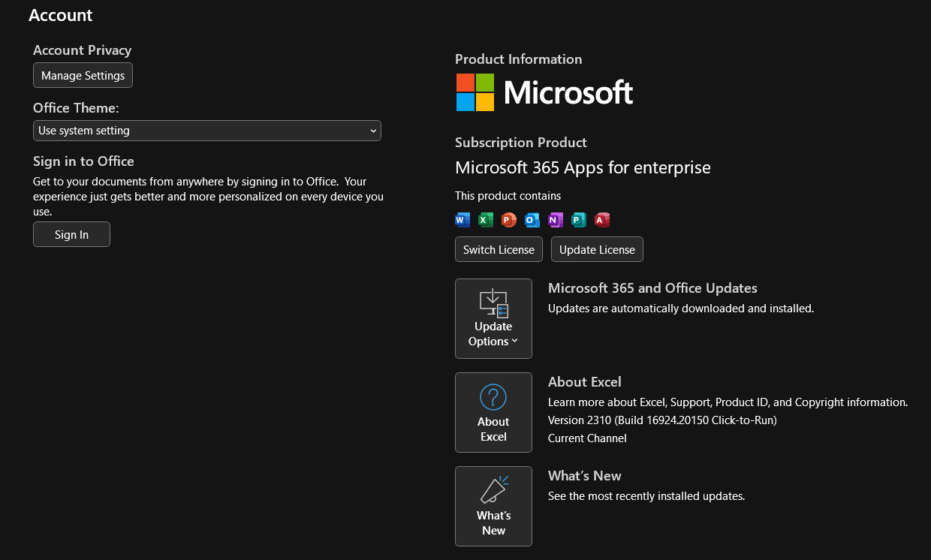Click the Sign in to Office heading
The height and width of the screenshot is (560, 931).
click(83, 161)
